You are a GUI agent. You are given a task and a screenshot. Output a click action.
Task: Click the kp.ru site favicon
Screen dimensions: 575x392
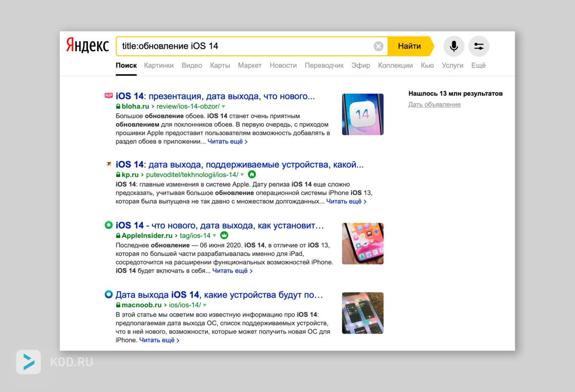pyautogui.click(x=108, y=165)
